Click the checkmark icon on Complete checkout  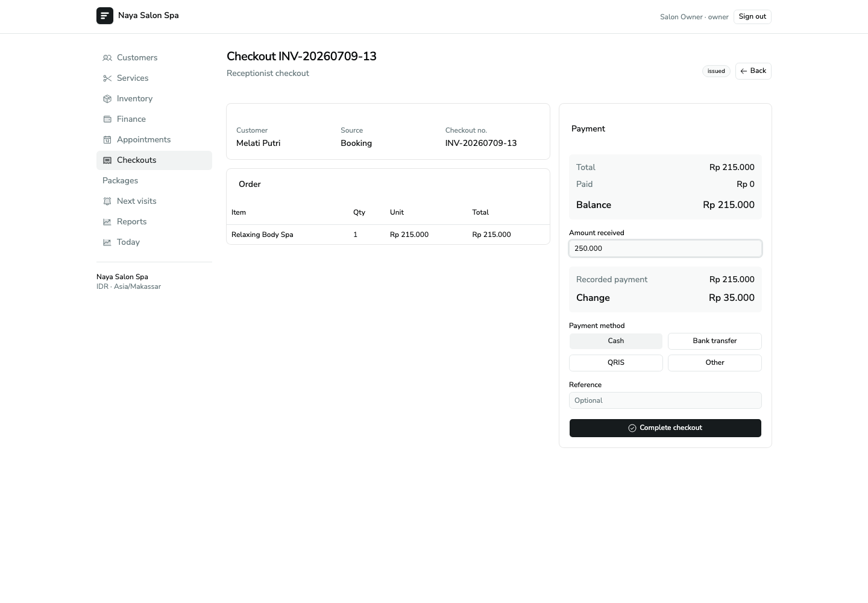[x=632, y=428]
